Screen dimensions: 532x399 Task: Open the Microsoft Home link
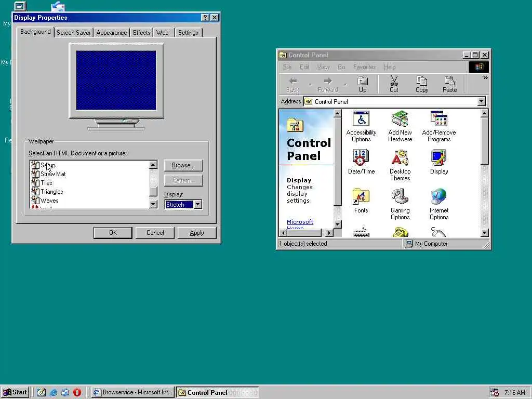click(x=300, y=224)
